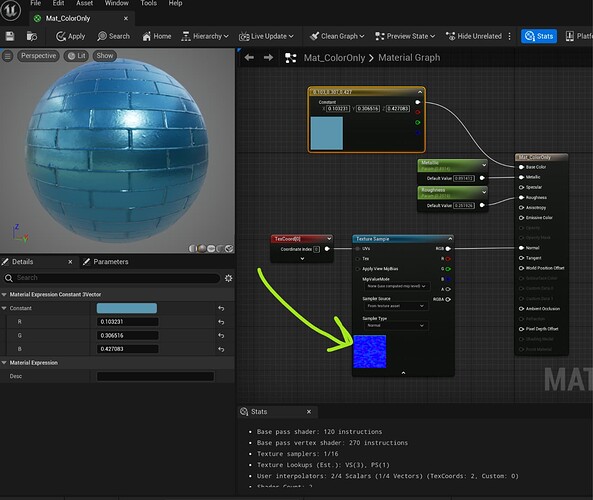
Task: Close the Details panel tab
Action: (x=70, y=262)
